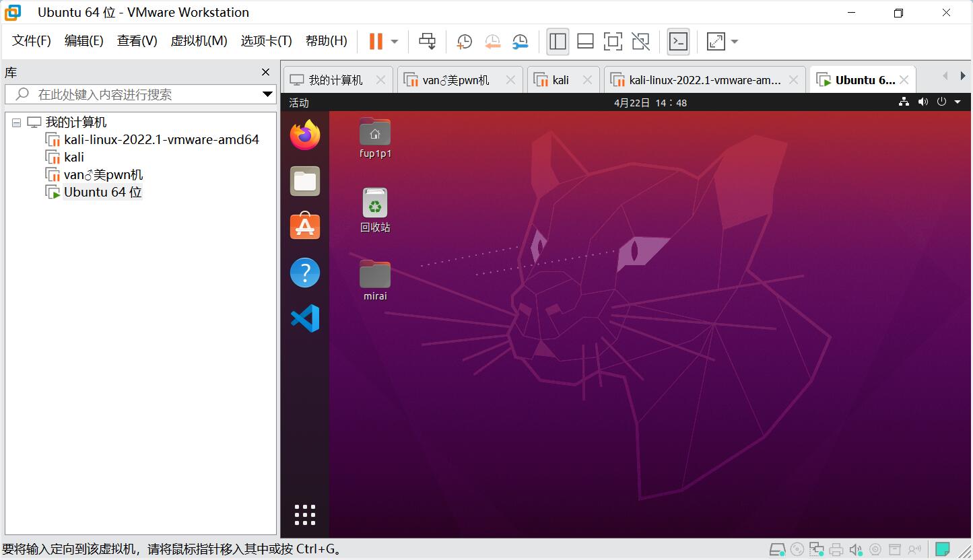
Task: Enter full screen mode
Action: pos(613,42)
